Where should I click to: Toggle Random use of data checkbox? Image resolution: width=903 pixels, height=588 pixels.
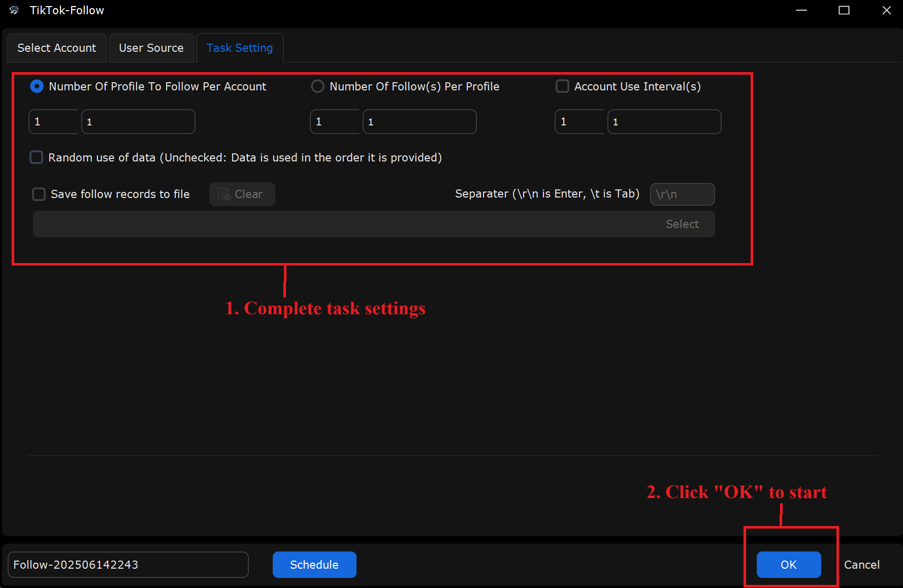37,157
